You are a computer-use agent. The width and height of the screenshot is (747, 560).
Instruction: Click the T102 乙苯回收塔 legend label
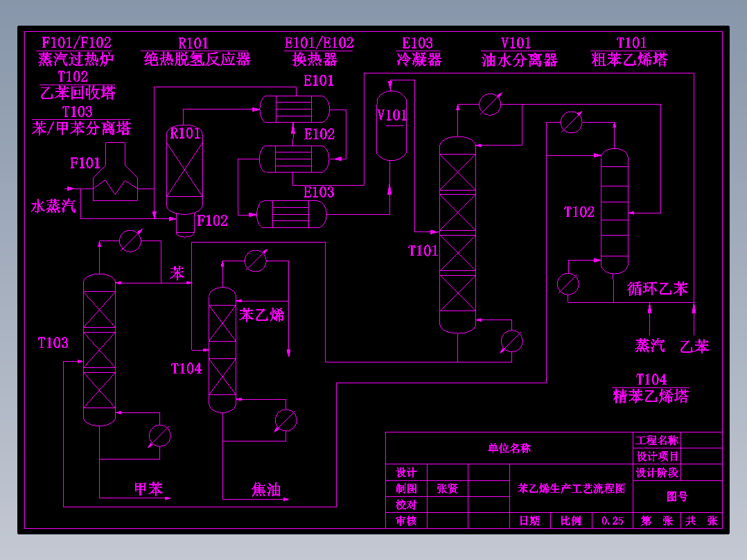77,85
